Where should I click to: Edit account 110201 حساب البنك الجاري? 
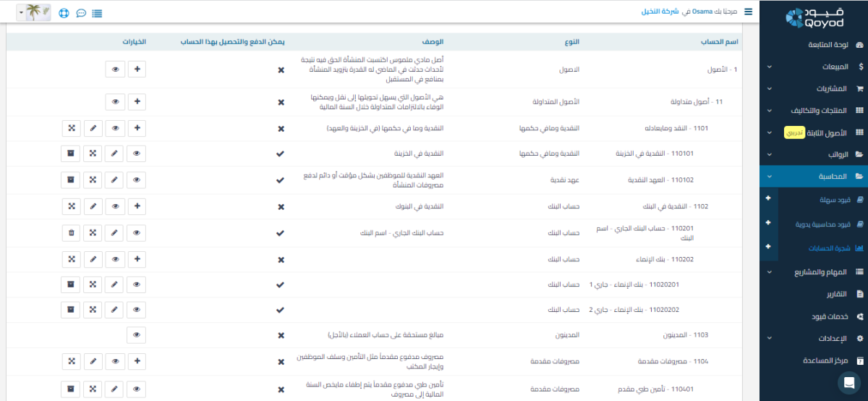click(x=114, y=233)
